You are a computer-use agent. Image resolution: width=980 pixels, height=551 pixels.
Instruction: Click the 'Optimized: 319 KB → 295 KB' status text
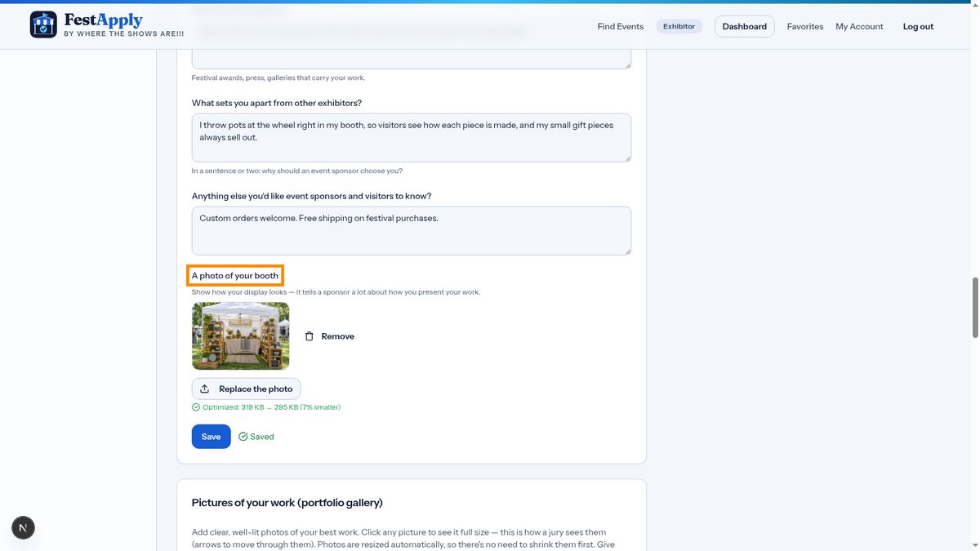pos(272,407)
